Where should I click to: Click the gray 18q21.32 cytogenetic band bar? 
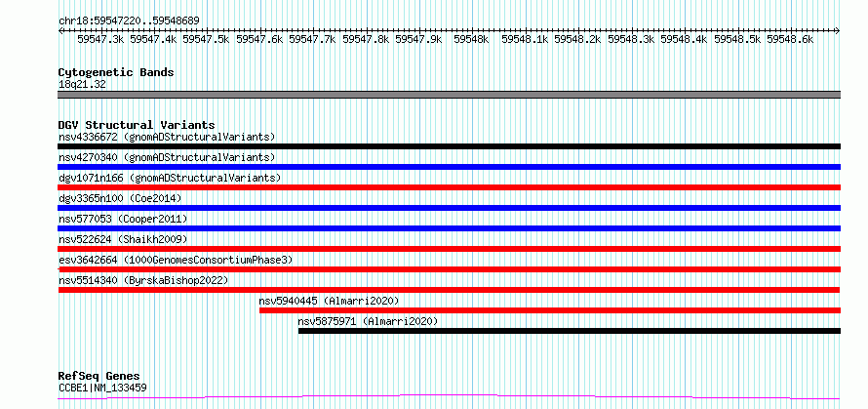click(x=450, y=95)
